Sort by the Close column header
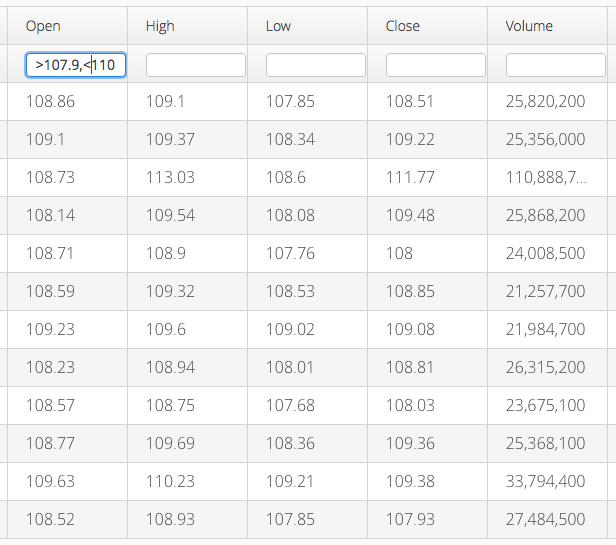The image size is (616, 545). point(427,26)
